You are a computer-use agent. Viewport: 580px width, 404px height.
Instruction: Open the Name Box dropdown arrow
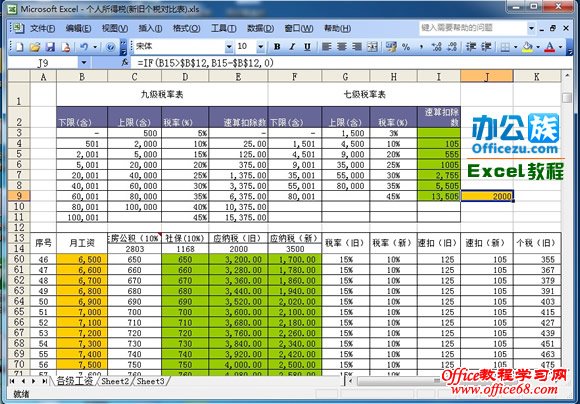(84, 63)
